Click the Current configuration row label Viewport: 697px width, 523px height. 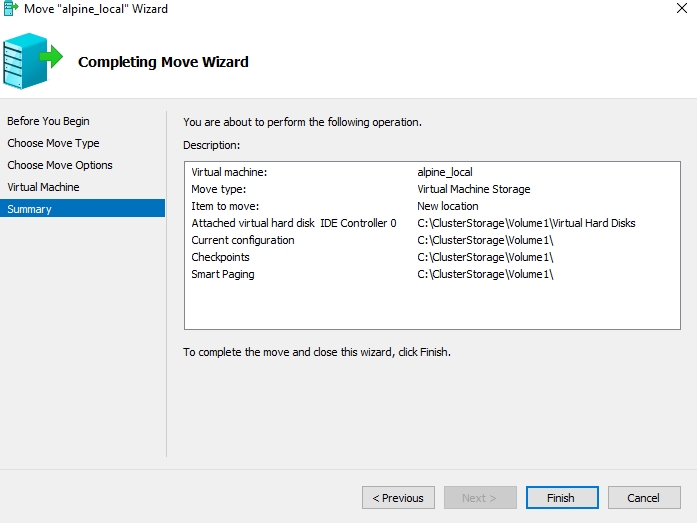click(x=243, y=240)
